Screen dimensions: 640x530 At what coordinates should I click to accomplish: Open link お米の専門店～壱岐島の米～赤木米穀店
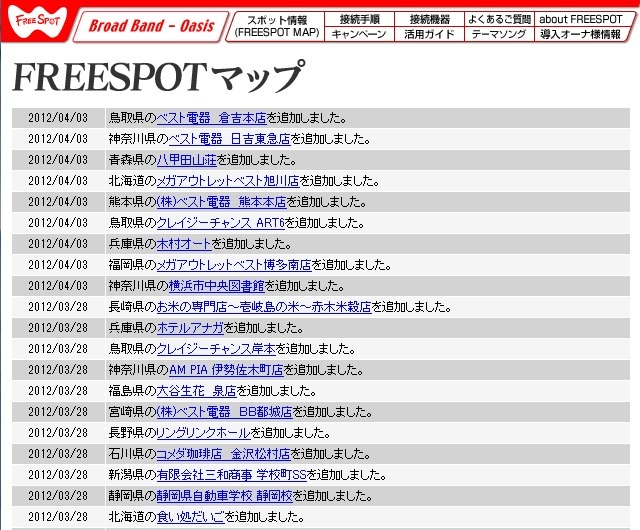click(x=264, y=307)
